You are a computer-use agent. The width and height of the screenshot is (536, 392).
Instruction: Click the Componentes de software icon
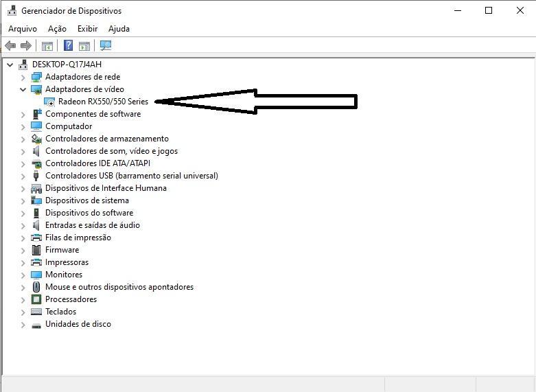click(36, 114)
